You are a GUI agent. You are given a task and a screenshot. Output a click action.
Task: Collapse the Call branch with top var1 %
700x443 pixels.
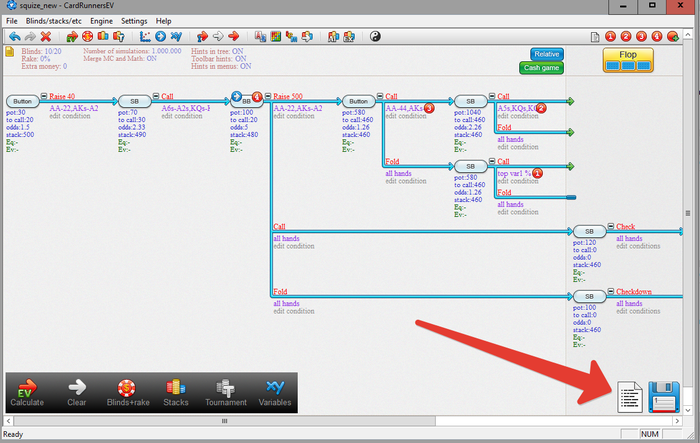(x=492, y=161)
